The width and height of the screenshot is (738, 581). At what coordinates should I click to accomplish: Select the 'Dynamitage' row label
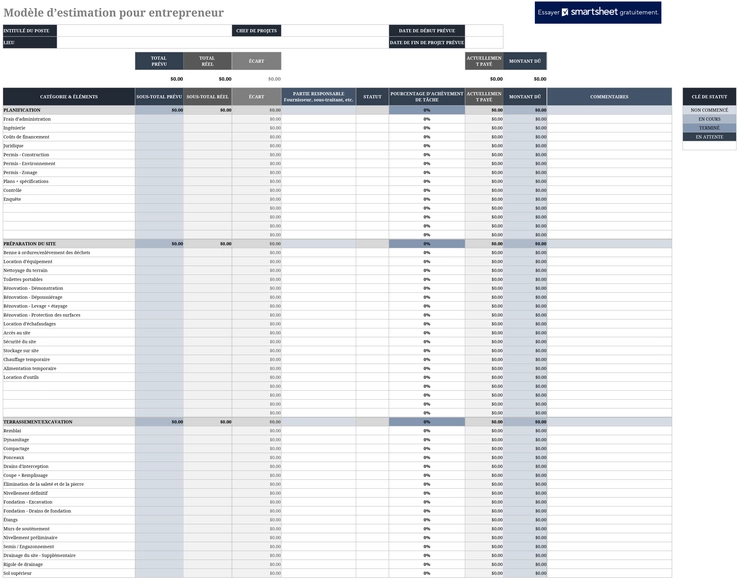[16, 440]
